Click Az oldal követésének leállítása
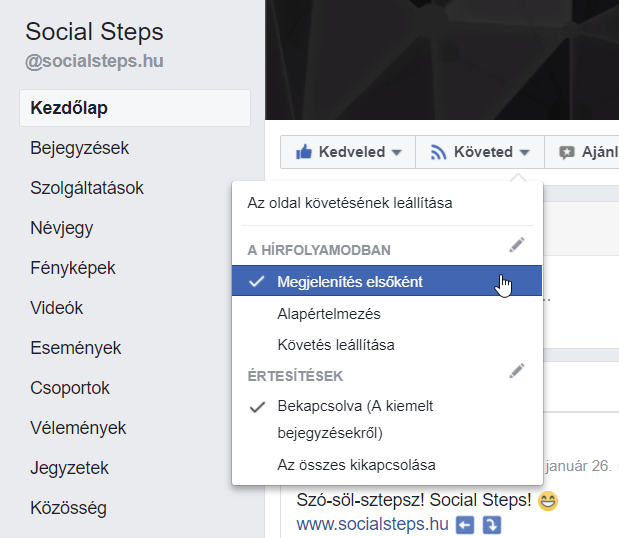This screenshot has height=538, width=619. pyautogui.click(x=350, y=203)
